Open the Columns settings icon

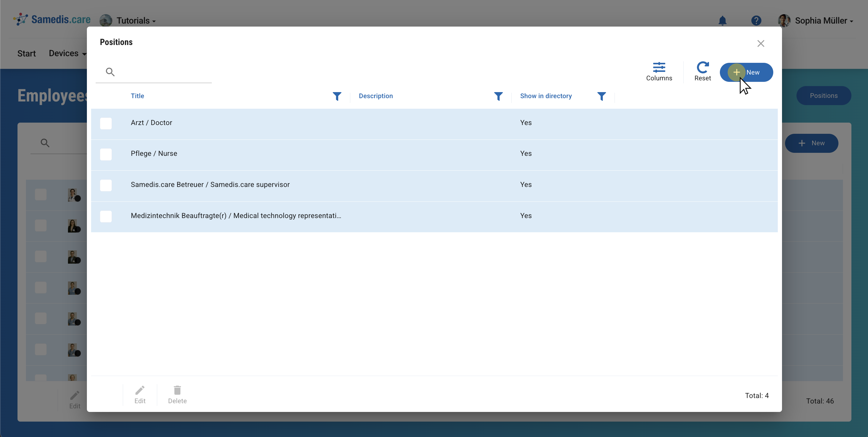coord(659,67)
